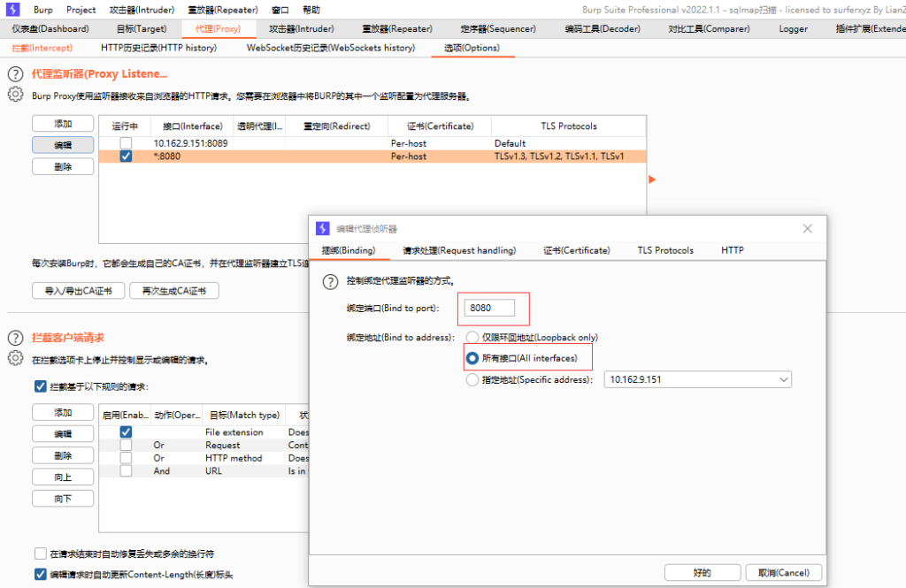Switch to Sequencer tab
This screenshot has width=906, height=588.
click(498, 29)
